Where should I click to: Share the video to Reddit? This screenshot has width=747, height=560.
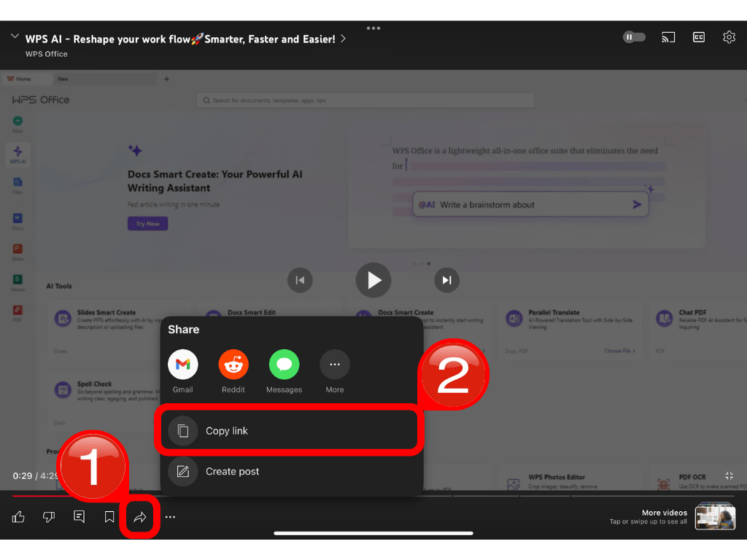[233, 364]
